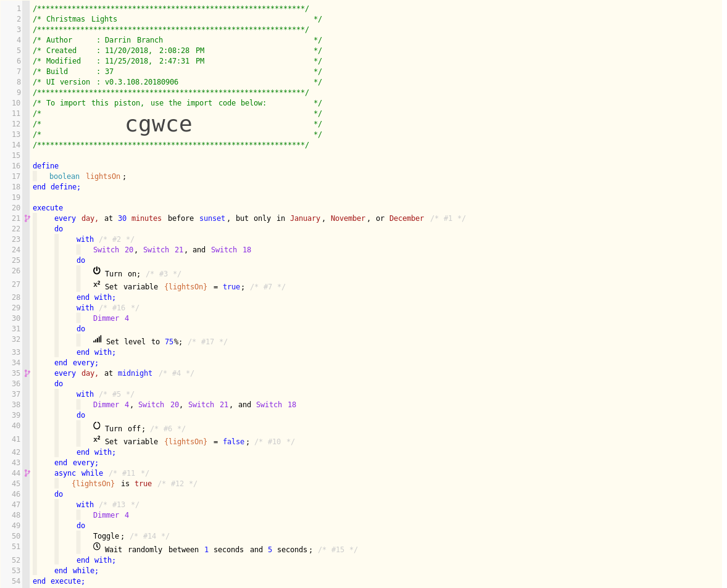Click line number 44 in the gutter

(16, 473)
